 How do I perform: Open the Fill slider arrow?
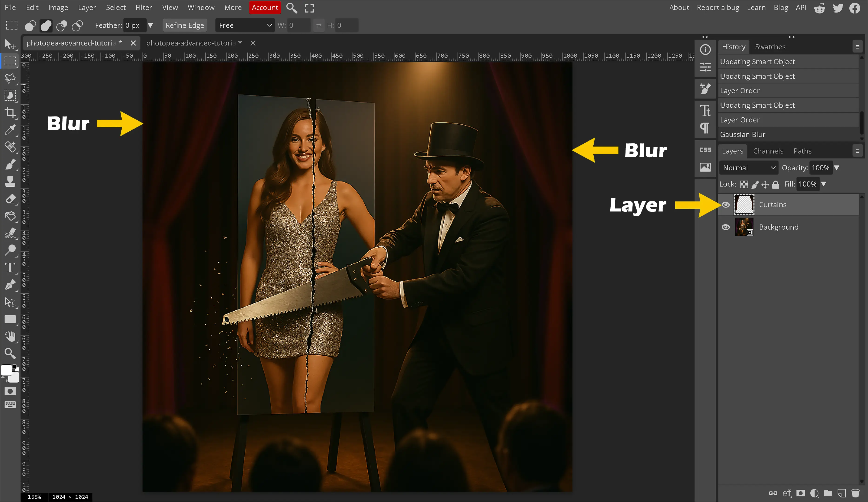[824, 184]
